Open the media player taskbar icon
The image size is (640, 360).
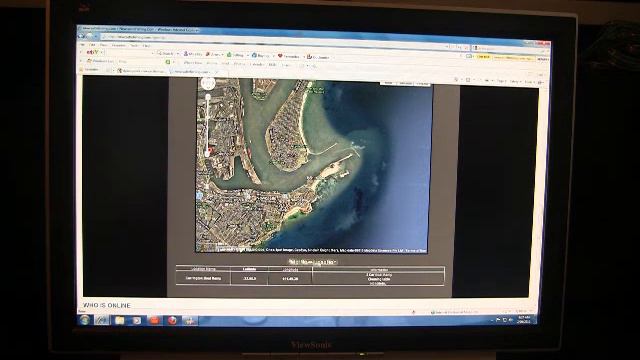point(136,320)
